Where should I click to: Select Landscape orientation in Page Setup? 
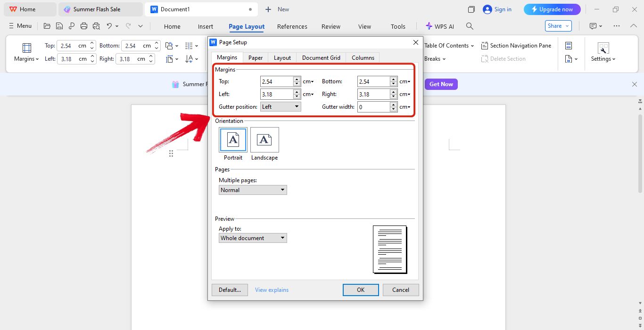point(264,140)
